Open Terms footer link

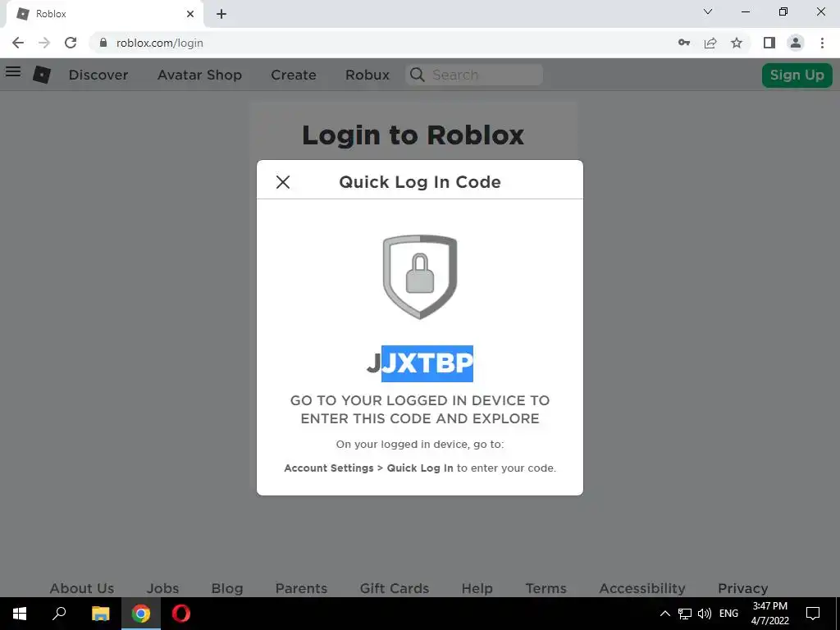click(546, 588)
